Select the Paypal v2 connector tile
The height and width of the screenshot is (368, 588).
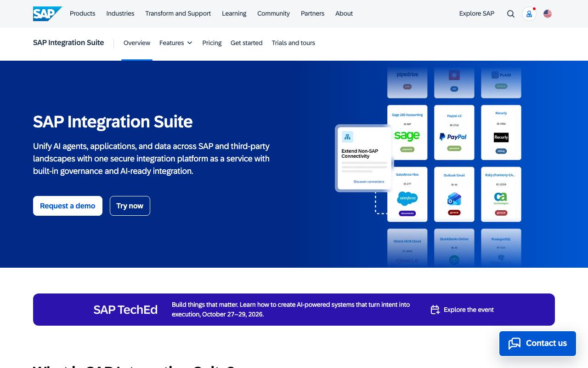(x=454, y=132)
